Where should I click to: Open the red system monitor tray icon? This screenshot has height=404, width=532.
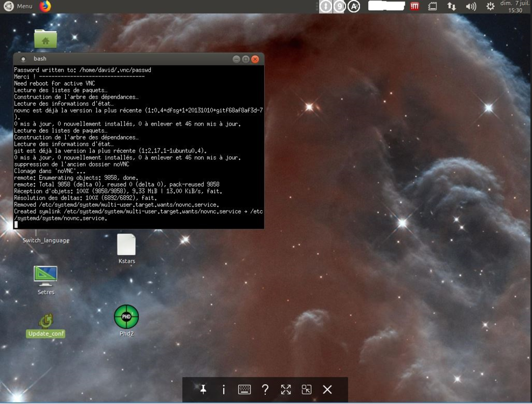[414, 6]
